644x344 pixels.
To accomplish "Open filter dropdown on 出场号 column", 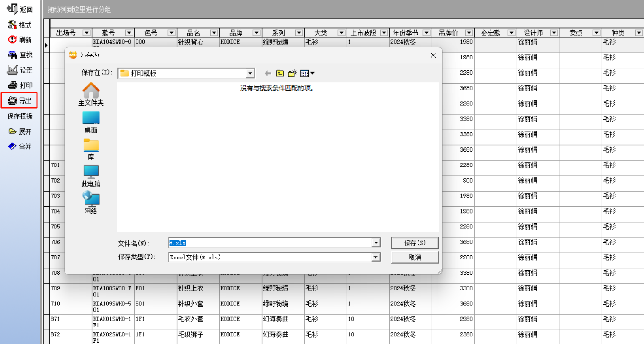I will [87, 33].
